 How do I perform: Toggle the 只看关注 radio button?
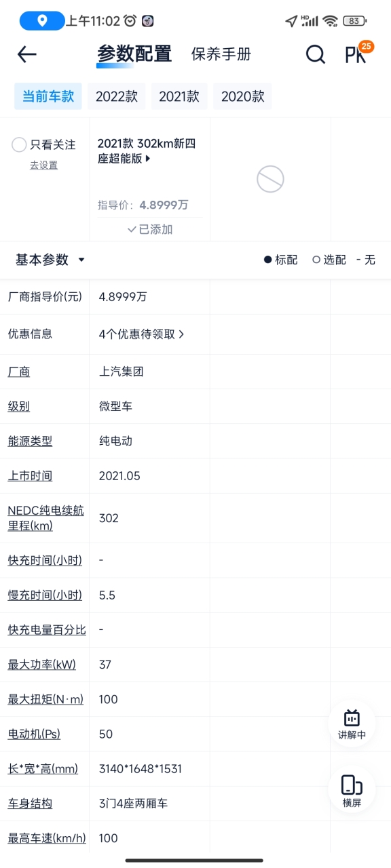click(x=20, y=144)
